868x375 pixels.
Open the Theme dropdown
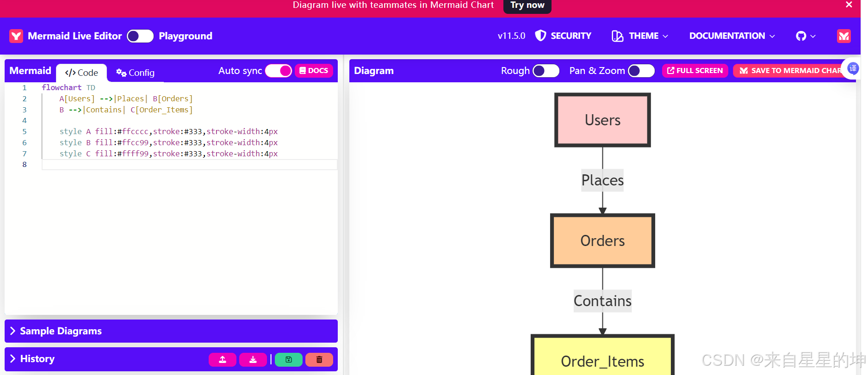pos(640,36)
